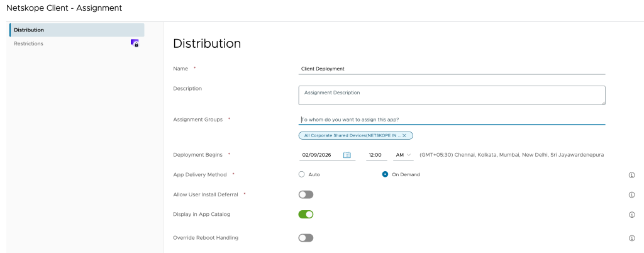This screenshot has width=644, height=253.
Task: Click the deployment time field 12:00
Action: (x=376, y=155)
